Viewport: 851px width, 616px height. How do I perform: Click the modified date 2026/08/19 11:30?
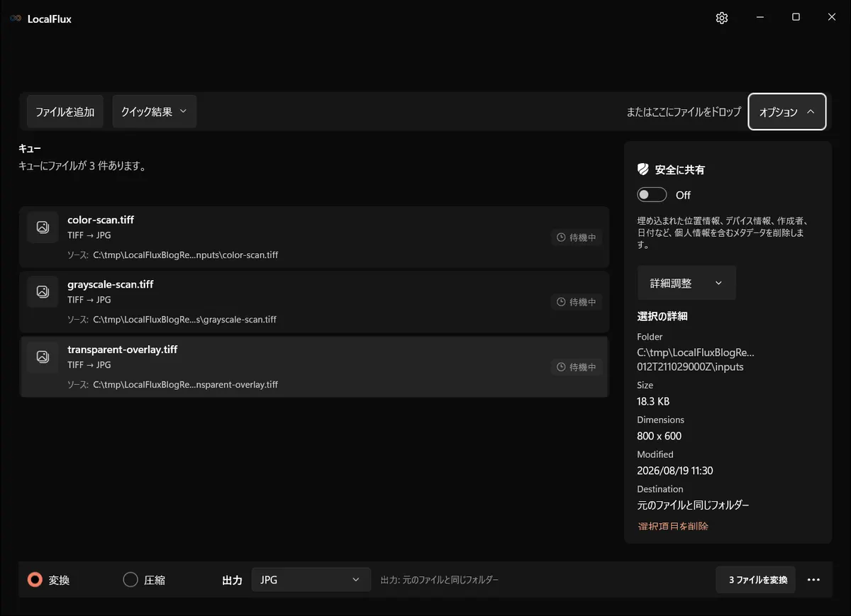(675, 471)
